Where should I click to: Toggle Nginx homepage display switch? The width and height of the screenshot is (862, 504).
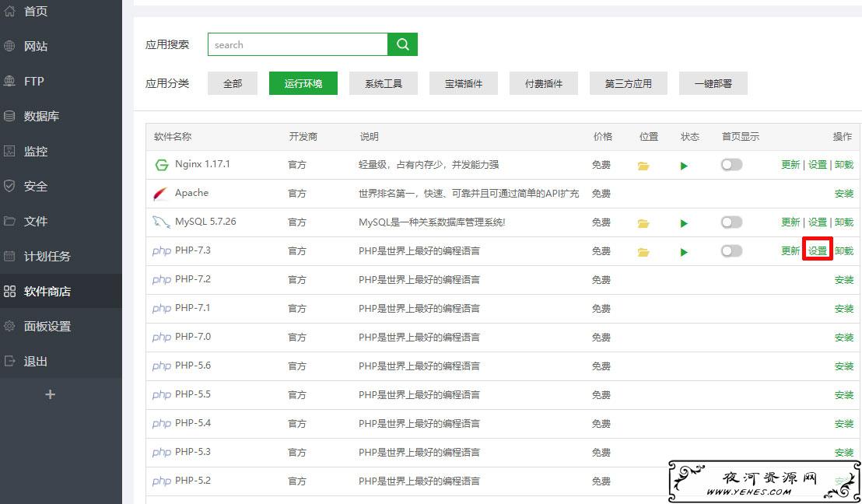[732, 164]
